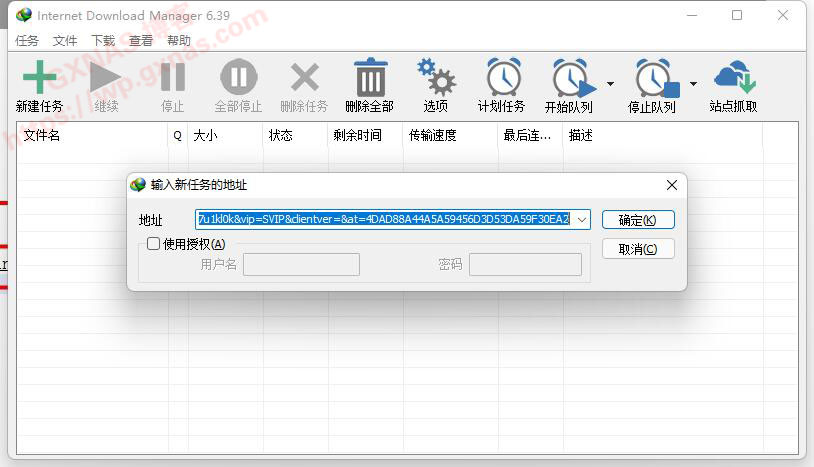Screen dimensions: 814x467
Task: Expand the 停止队列 dropdown arrow
Action: [x=693, y=84]
